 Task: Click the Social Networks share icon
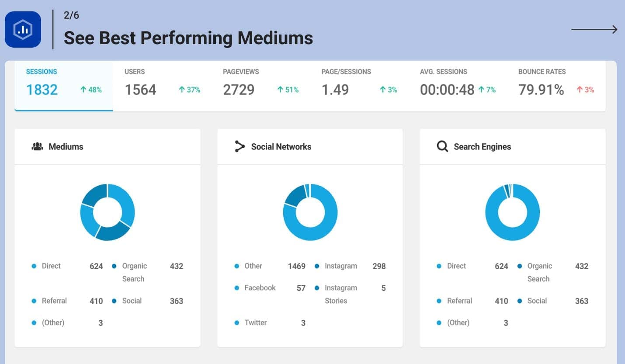click(x=240, y=147)
